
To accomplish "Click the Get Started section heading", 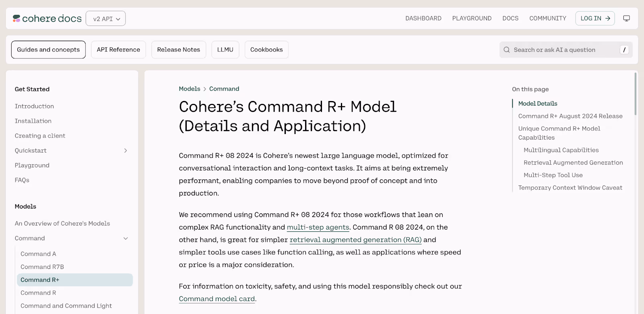I will pos(32,89).
